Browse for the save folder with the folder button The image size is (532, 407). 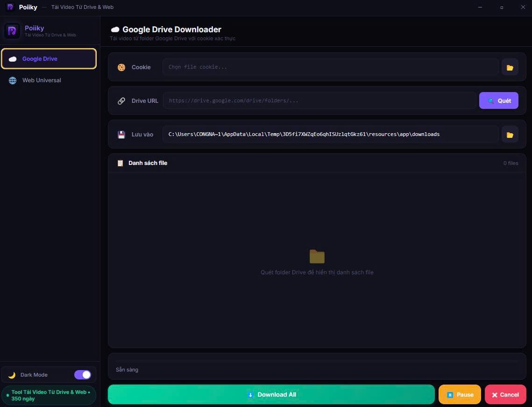[x=510, y=135]
